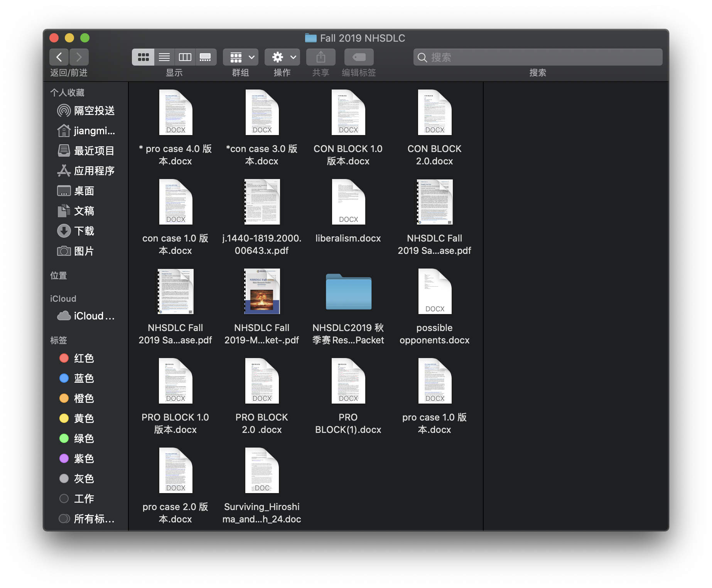Select pro case 1.0 版本.docx file
Image resolution: width=712 pixels, height=588 pixels.
tap(435, 381)
